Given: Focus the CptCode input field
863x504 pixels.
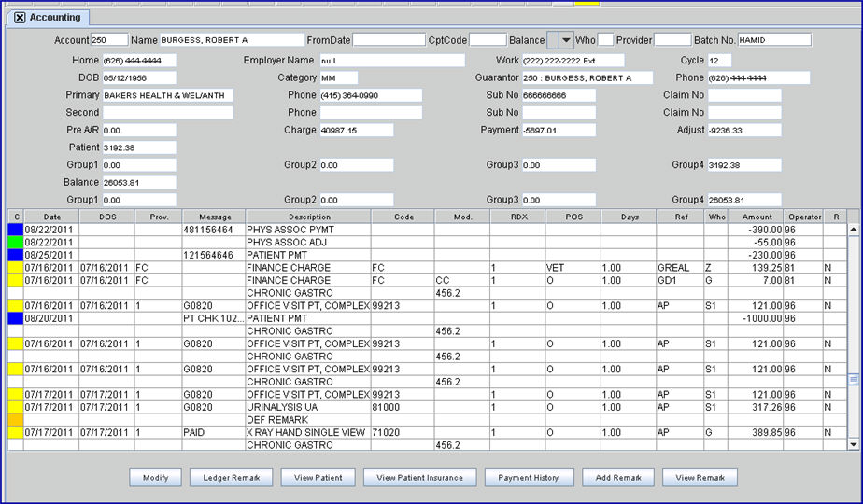Looking at the screenshot, I should click(x=488, y=40).
